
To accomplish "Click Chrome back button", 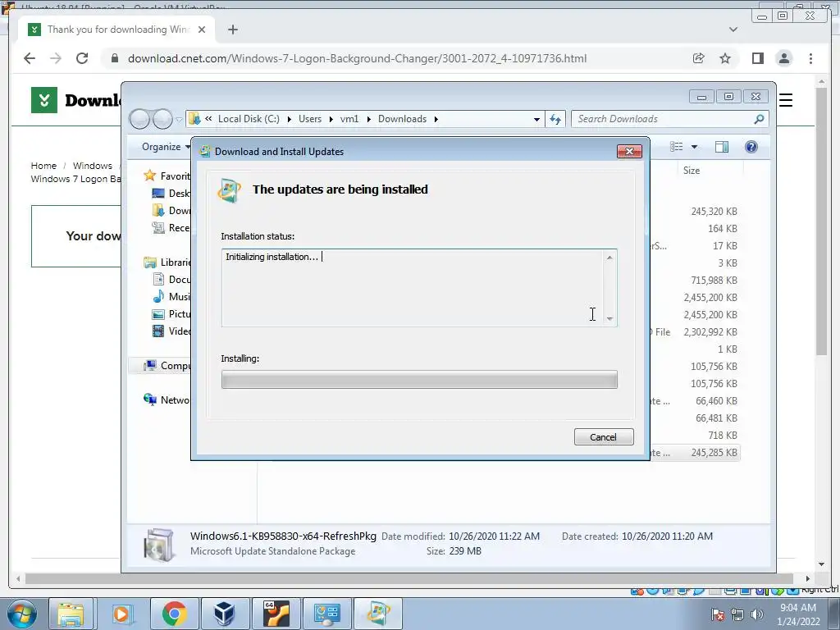I will 30,58.
